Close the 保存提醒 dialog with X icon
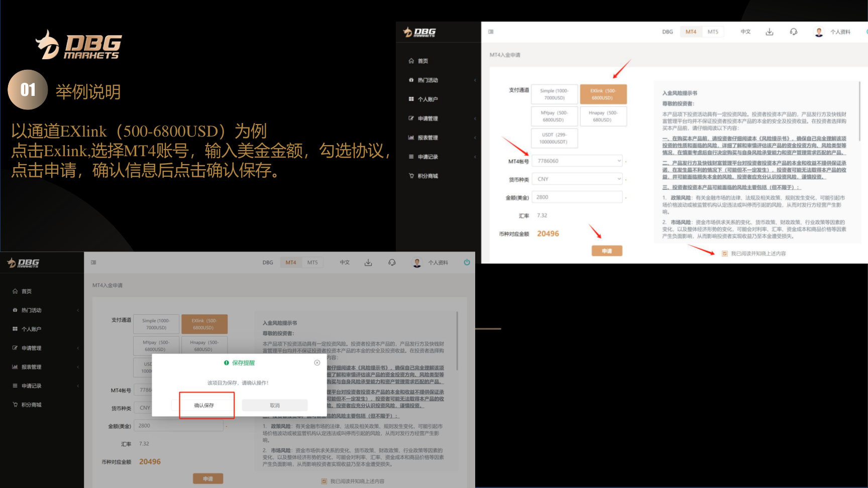 (317, 362)
